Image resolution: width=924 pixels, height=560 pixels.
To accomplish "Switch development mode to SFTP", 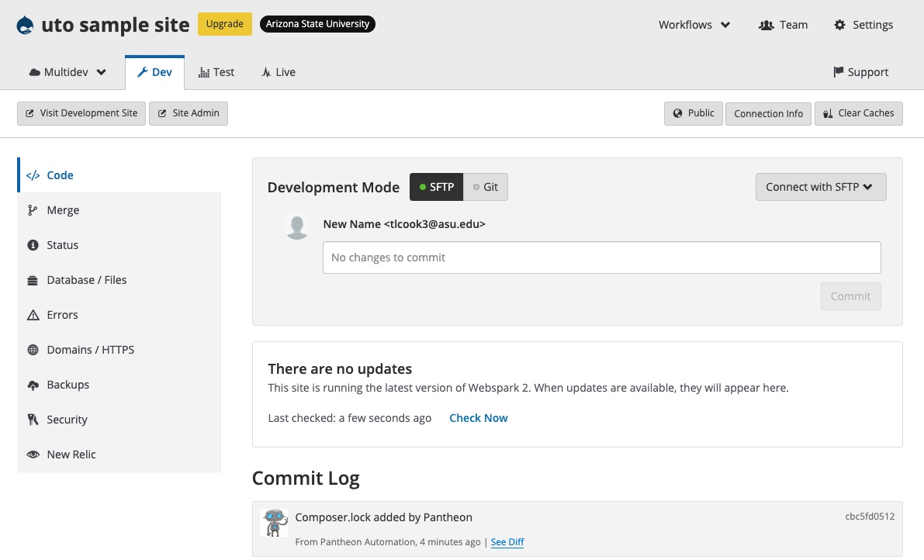I will [437, 187].
